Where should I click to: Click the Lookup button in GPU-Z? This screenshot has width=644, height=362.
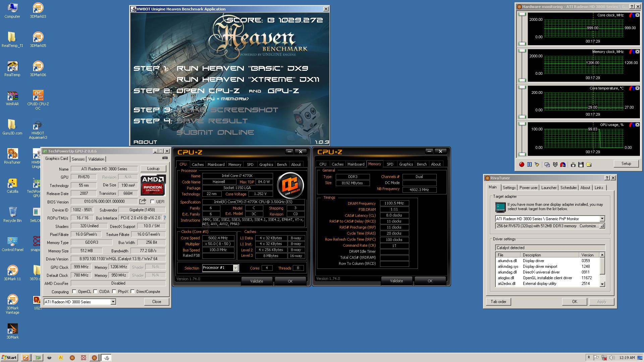(x=153, y=169)
